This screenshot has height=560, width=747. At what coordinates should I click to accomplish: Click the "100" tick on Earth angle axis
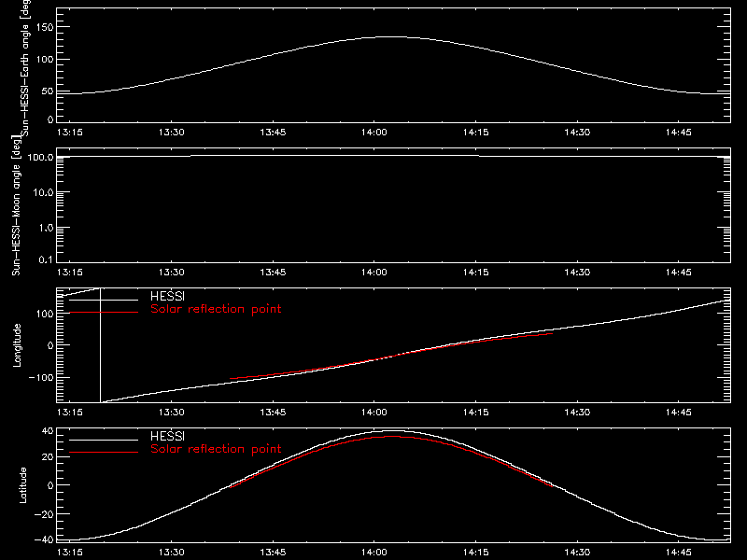tap(45, 60)
